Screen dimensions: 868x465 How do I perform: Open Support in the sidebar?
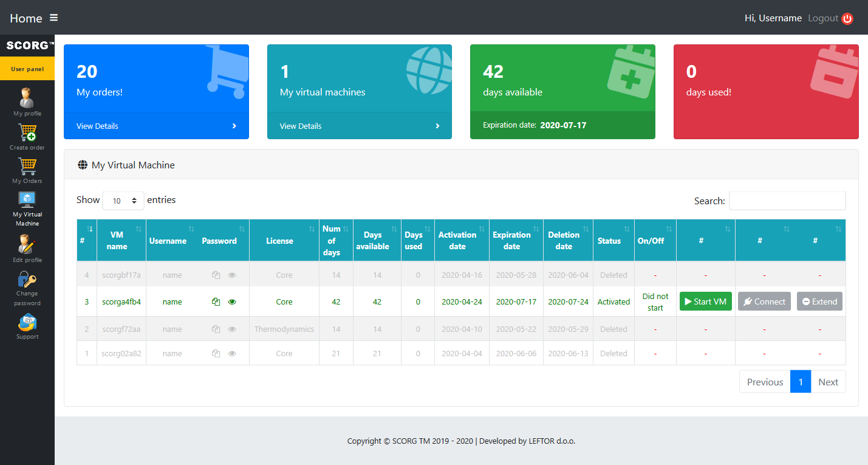(x=27, y=326)
